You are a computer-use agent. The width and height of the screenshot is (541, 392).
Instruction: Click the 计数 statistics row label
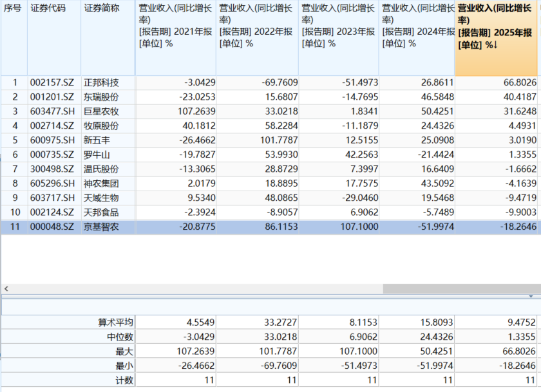(x=124, y=380)
